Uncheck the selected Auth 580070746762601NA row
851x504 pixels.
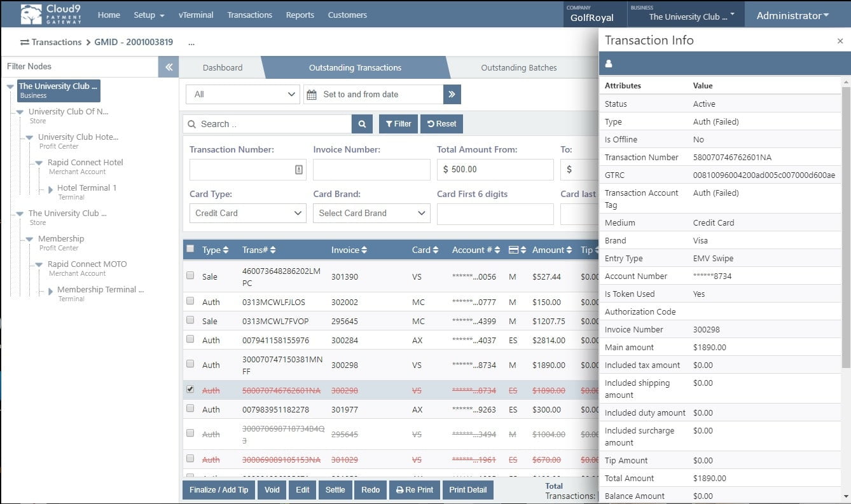[x=190, y=390]
